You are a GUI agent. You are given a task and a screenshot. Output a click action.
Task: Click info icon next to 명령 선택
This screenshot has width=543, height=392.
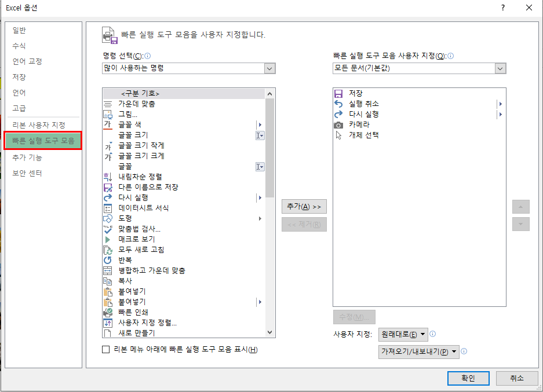[x=148, y=56]
